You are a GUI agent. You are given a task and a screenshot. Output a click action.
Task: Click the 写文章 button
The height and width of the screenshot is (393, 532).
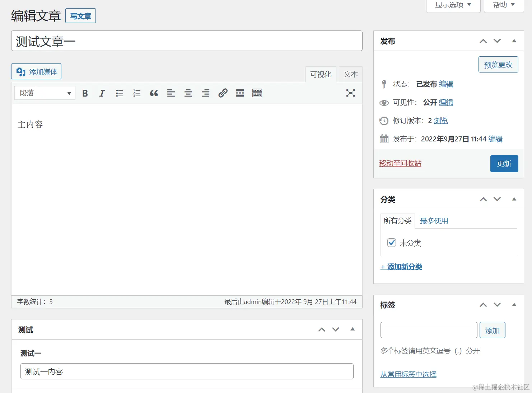pyautogui.click(x=80, y=16)
